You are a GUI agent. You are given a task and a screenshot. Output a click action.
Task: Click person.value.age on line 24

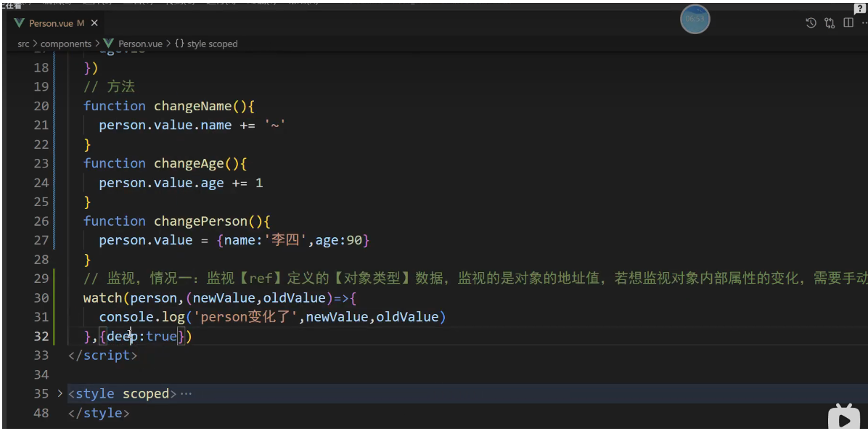162,183
